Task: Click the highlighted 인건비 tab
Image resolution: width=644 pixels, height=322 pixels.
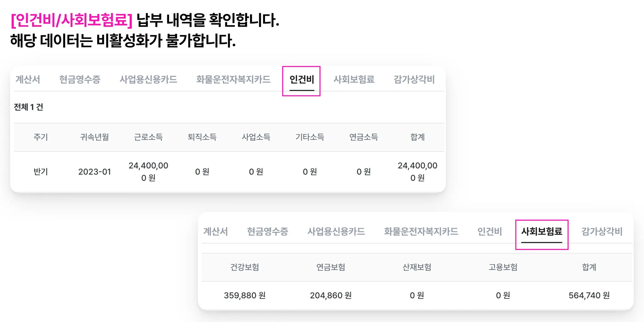Action: point(302,80)
